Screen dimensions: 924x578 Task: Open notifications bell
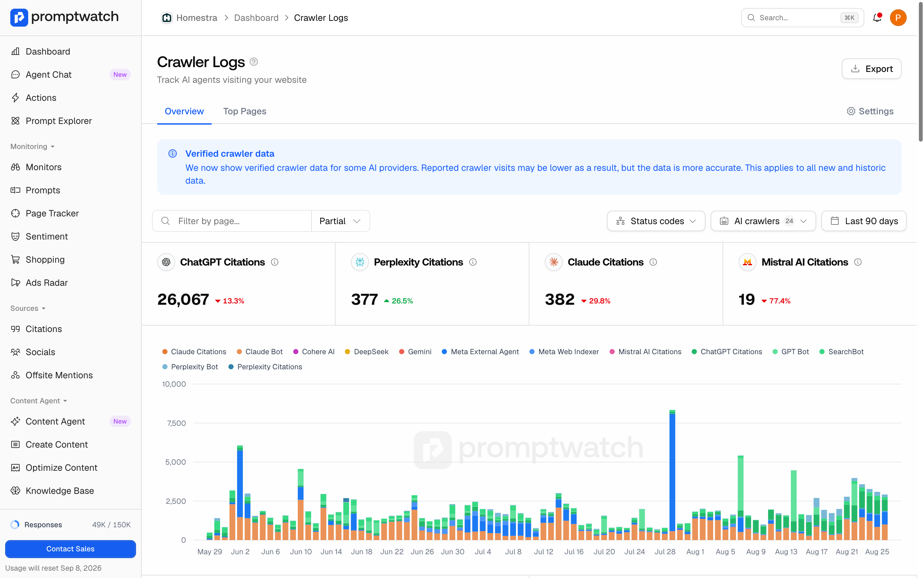click(877, 18)
